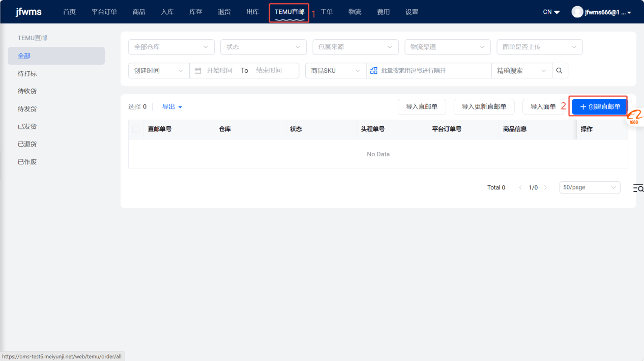This screenshot has height=361, width=644.
Task: Click the column search settings icon
Action: click(x=638, y=188)
